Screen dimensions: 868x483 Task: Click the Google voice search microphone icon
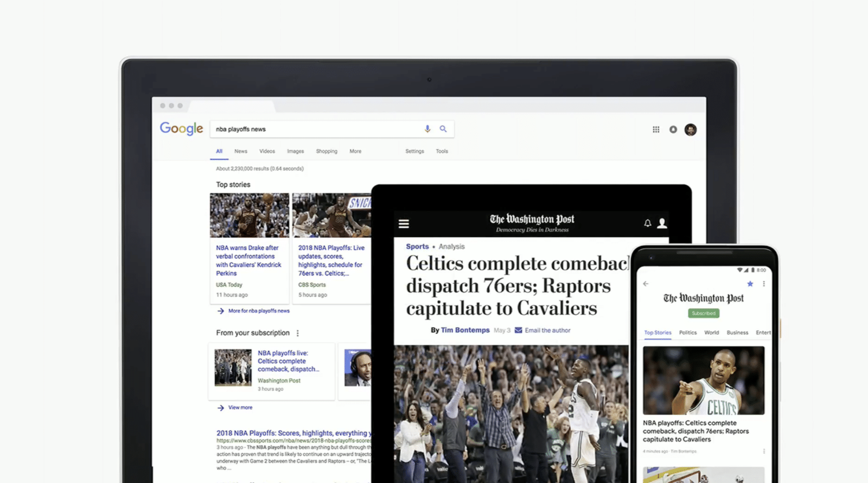pos(427,129)
